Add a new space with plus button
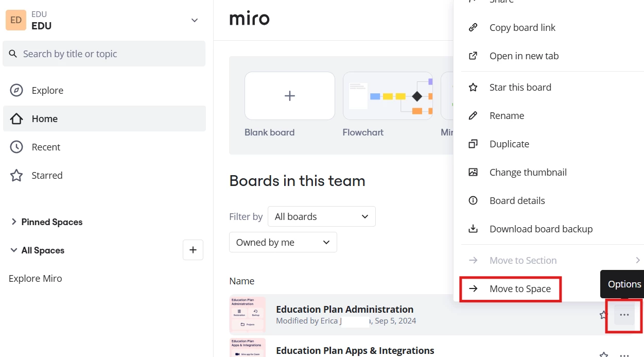 tap(193, 250)
